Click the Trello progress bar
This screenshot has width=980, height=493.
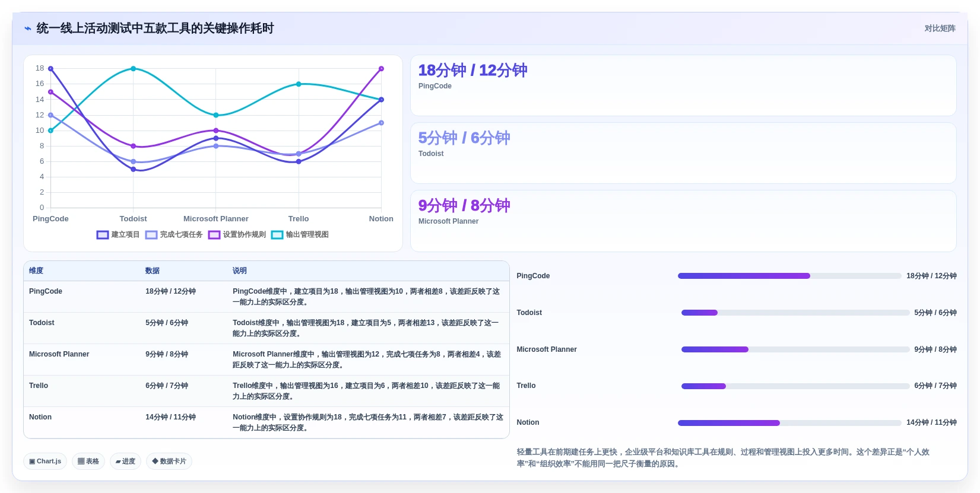point(795,386)
